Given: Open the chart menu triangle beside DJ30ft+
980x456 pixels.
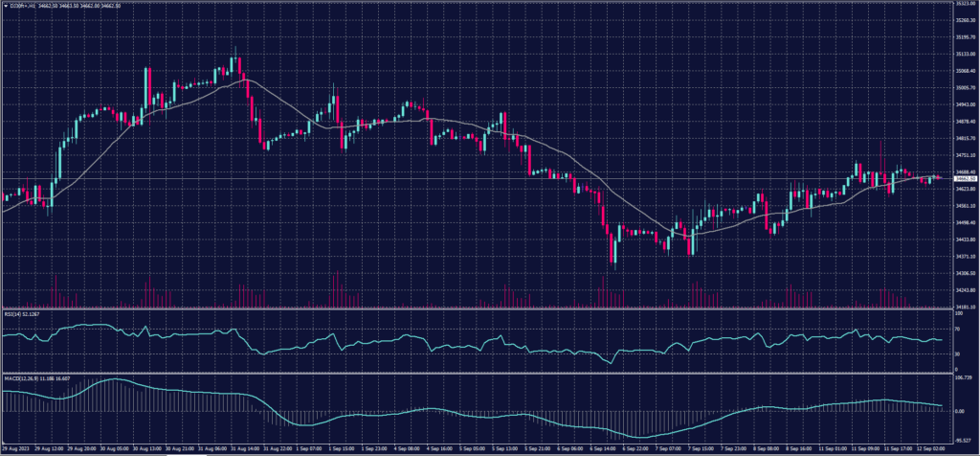Looking at the screenshot, I should [x=4, y=4].
